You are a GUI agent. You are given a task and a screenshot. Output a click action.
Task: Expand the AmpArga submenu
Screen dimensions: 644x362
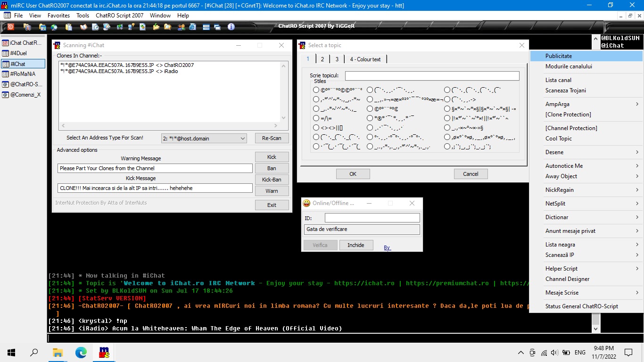point(586,104)
